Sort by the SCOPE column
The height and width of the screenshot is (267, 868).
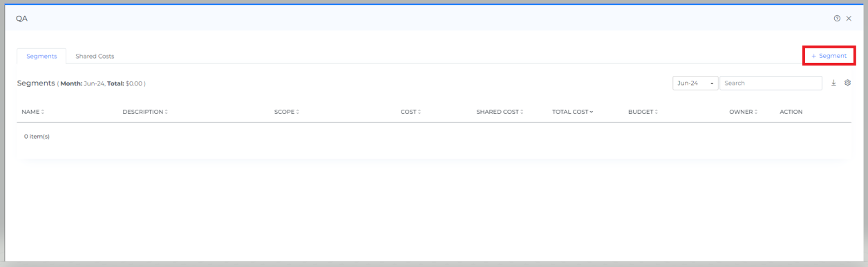287,112
